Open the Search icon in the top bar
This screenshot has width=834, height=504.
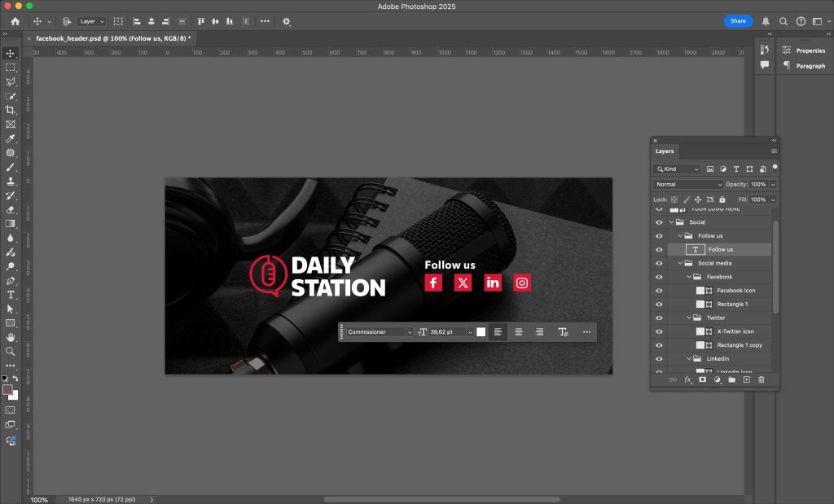point(784,21)
